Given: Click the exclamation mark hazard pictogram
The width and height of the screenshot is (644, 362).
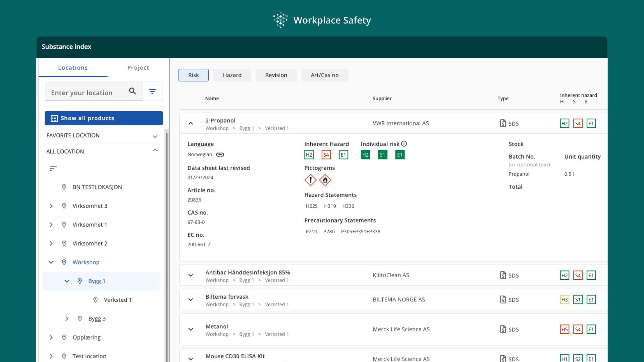Looking at the screenshot, I should [311, 180].
